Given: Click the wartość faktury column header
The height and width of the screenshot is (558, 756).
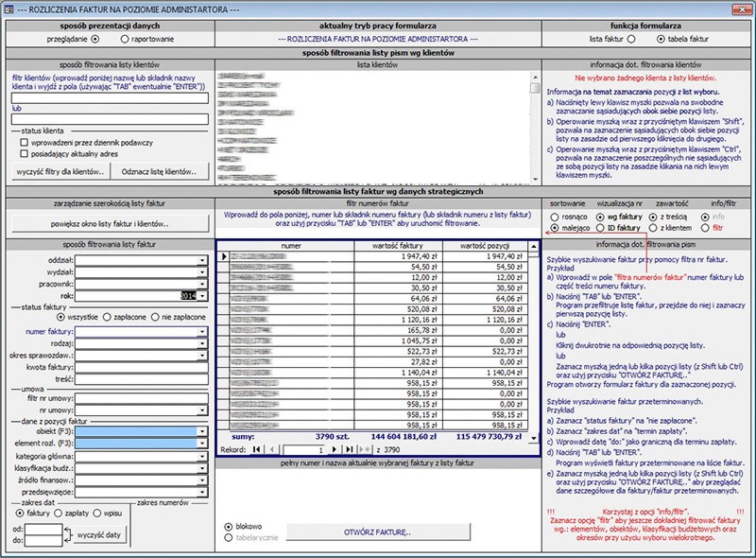Looking at the screenshot, I should click(x=398, y=246).
